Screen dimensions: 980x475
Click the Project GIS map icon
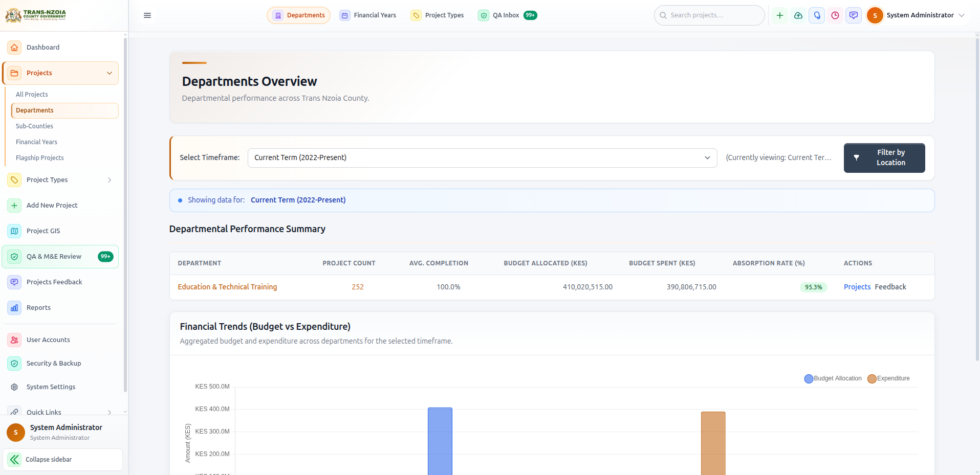(14, 231)
